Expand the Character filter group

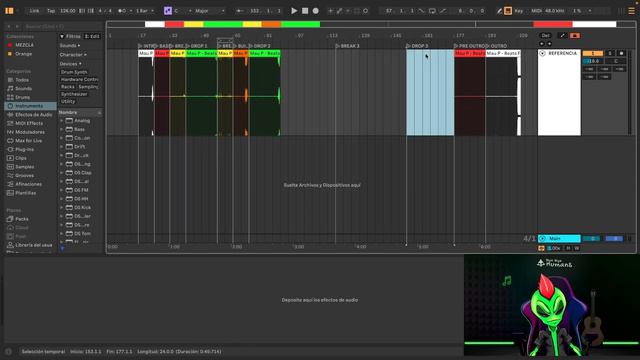73,54
